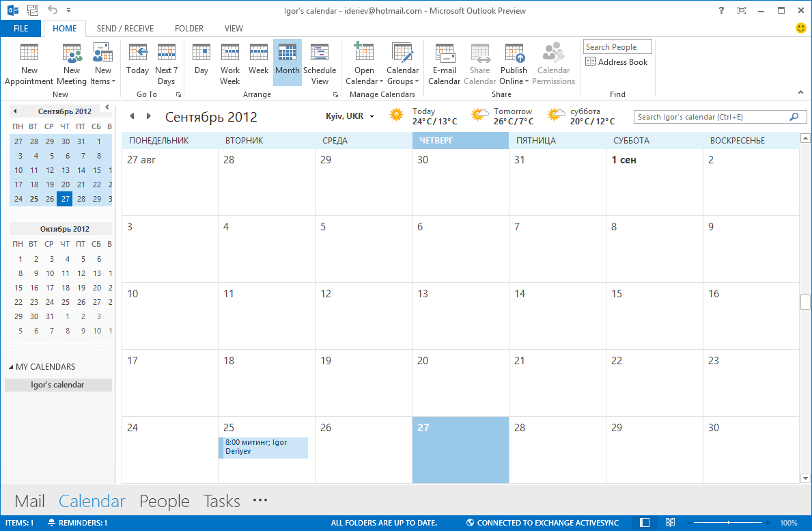This screenshot has width=812, height=531.
Task: Select date 25 in Сентябрь mini calendar
Action: (34, 199)
